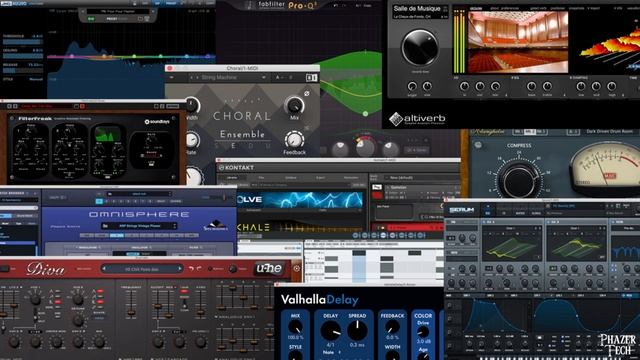This screenshot has height=360, width=640.
Task: Switch to Kontakt's Files tab
Action: pyautogui.click(x=261, y=178)
